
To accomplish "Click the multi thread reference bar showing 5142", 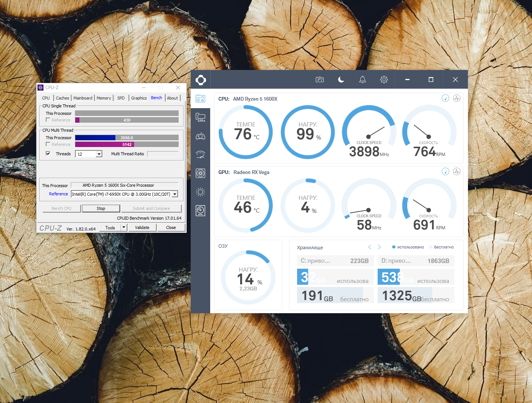I will coord(127,144).
